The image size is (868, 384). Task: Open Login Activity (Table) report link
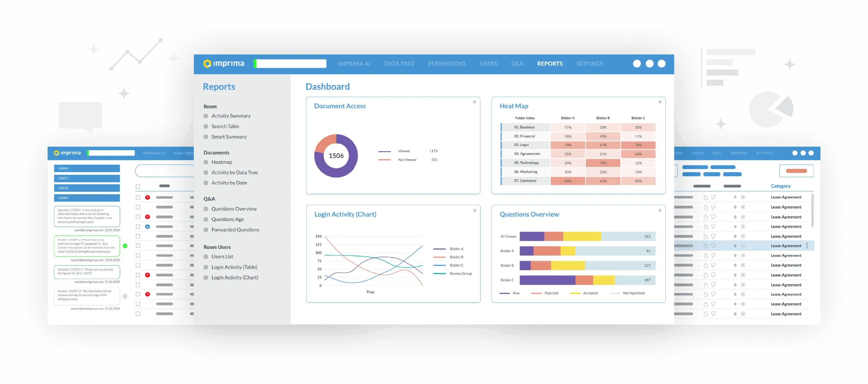pos(234,267)
